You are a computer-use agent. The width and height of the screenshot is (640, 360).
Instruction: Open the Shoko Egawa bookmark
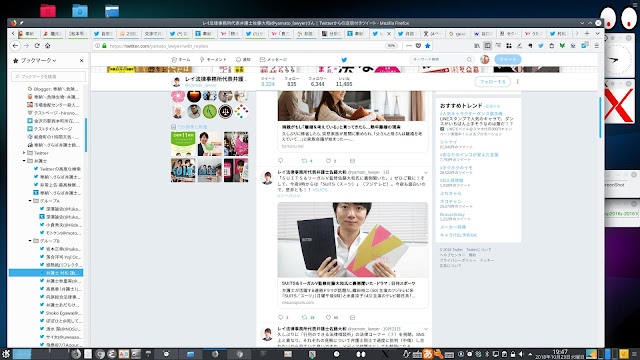tap(60, 313)
